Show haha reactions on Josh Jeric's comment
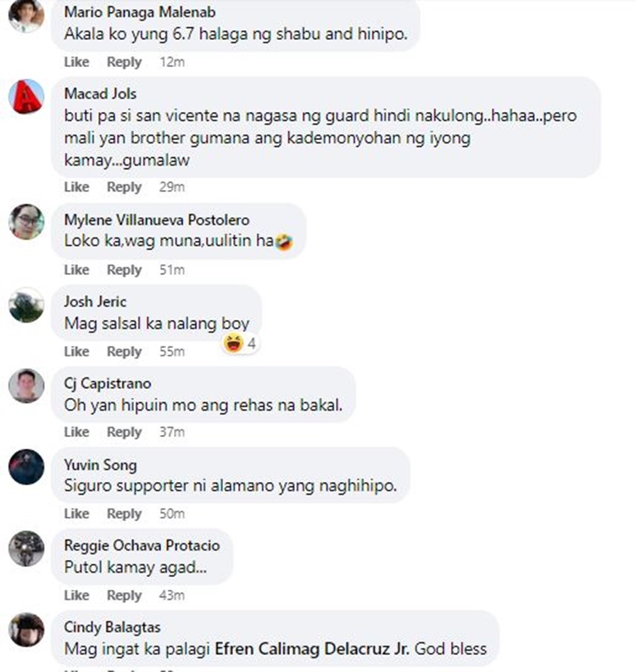This screenshot has width=636, height=672. (240, 344)
